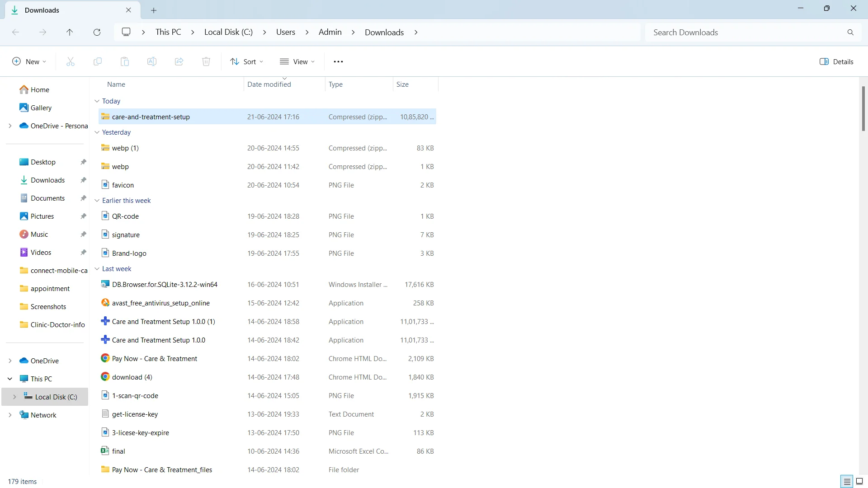This screenshot has width=868, height=488.
Task: Go back using the Back arrow
Action: pyautogui.click(x=16, y=32)
